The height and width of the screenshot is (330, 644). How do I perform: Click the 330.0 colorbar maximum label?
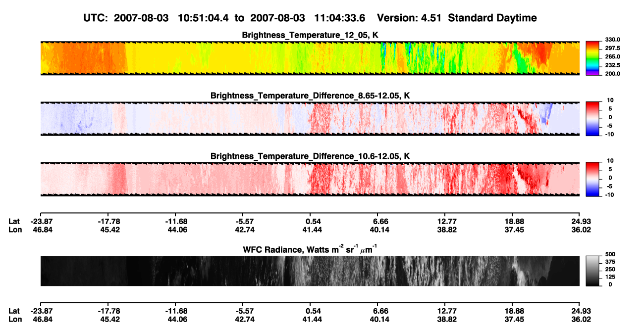[x=612, y=40]
